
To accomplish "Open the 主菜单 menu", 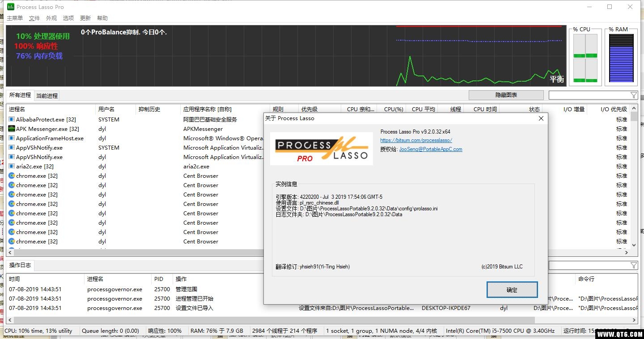I will [x=15, y=18].
